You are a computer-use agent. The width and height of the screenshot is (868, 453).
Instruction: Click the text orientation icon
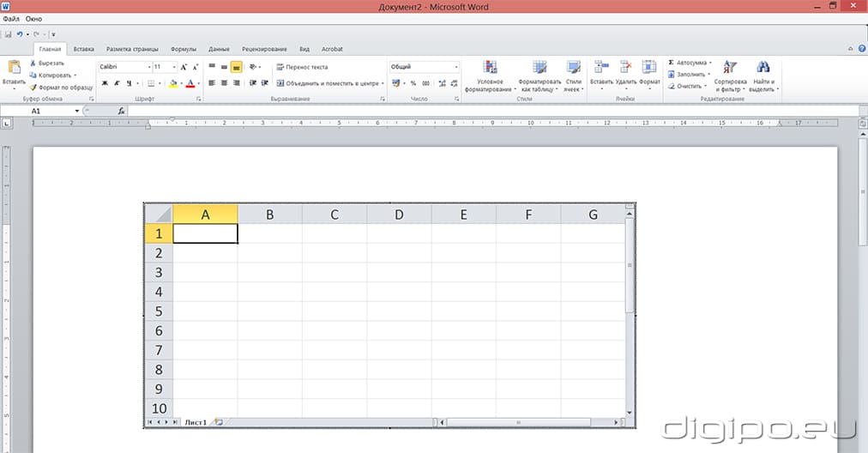pyautogui.click(x=253, y=66)
